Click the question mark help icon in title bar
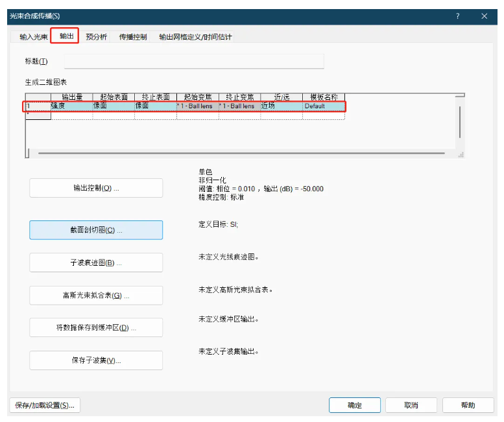 (457, 16)
